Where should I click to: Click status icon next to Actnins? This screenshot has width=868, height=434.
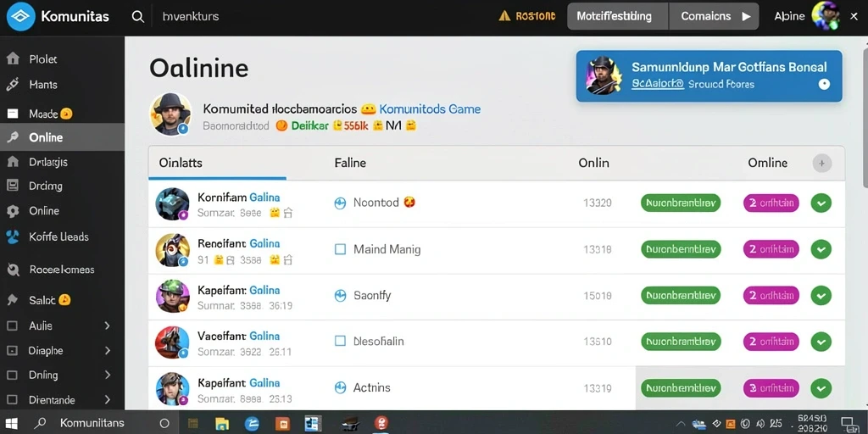[x=341, y=388]
